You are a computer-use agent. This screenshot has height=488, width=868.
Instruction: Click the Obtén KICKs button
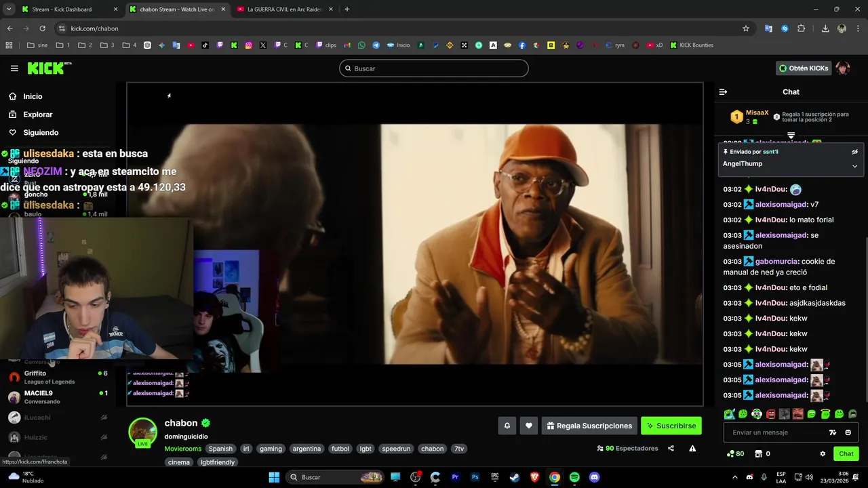click(804, 68)
